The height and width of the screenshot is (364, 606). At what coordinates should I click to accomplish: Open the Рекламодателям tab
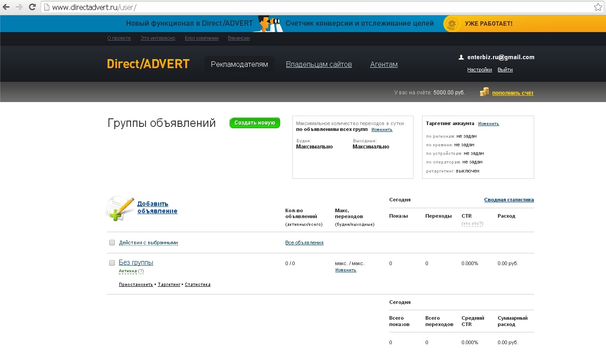point(240,65)
